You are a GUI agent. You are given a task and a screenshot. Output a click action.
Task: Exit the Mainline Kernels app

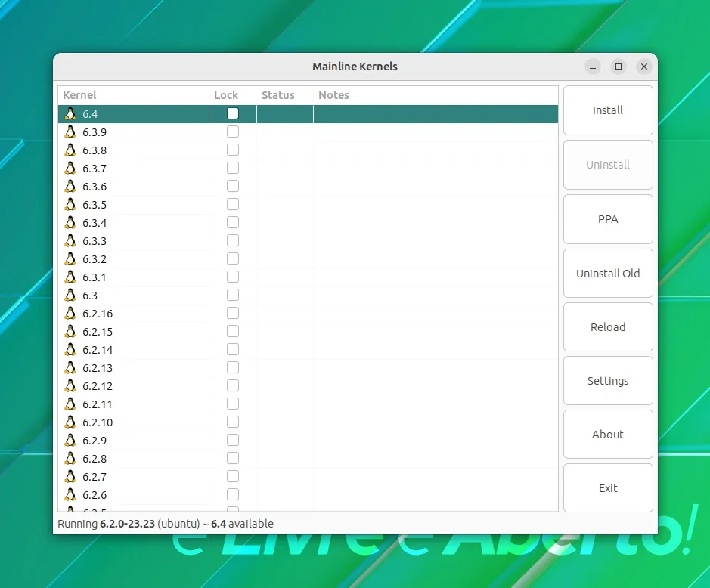pyautogui.click(x=608, y=488)
